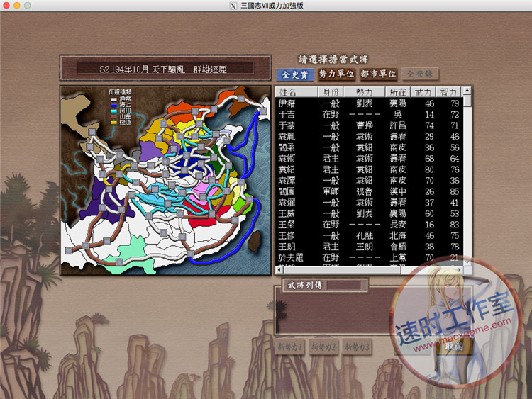Click the officer list scroll-down arrow
Screen dimensions: 532x399
pyautogui.click(x=467, y=262)
